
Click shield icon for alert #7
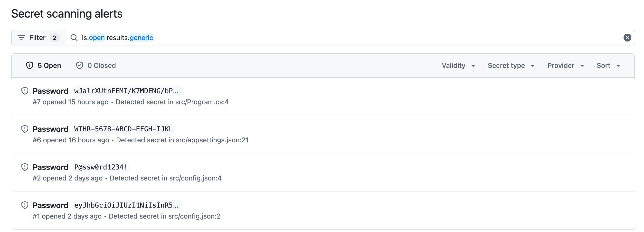point(25,91)
